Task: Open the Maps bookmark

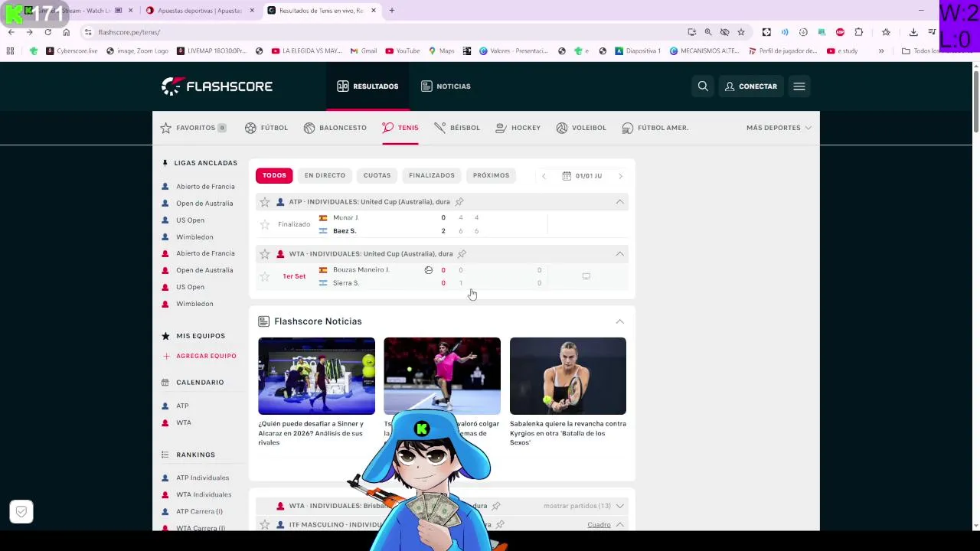Action: [x=441, y=51]
